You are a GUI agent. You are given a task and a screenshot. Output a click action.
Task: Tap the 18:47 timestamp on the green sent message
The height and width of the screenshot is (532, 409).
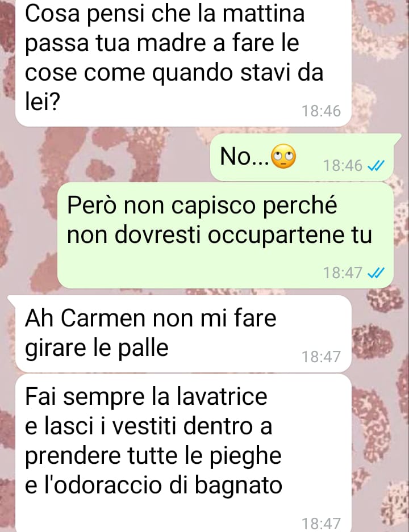[x=343, y=273]
